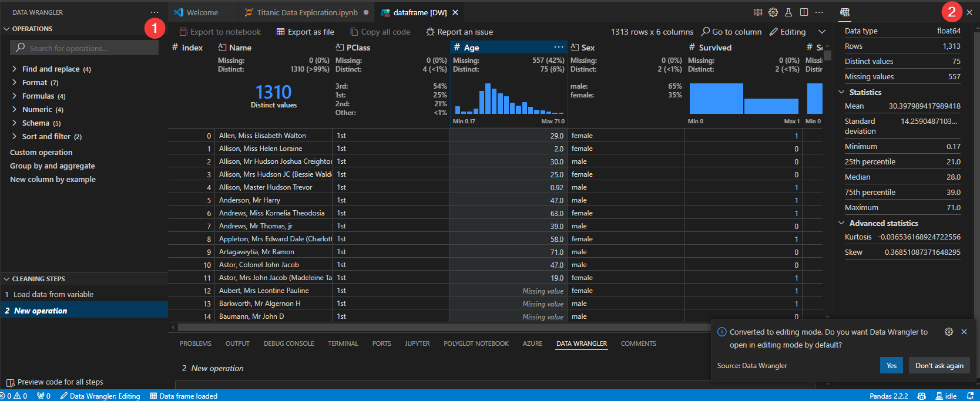
Task: Collapse the Statistics section
Action: tap(841, 92)
